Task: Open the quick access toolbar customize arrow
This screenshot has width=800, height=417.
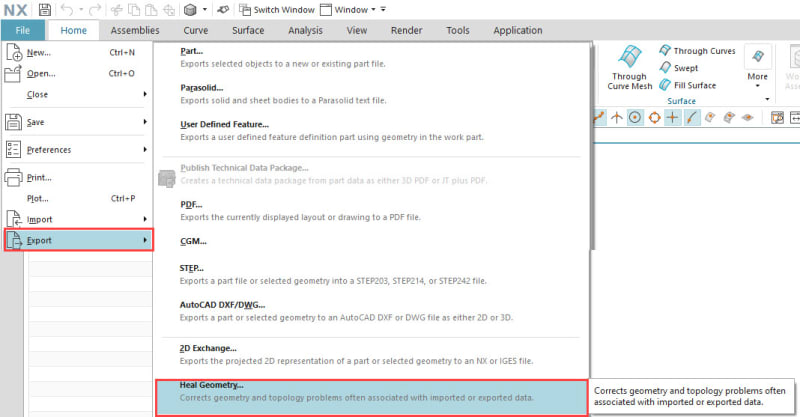Action: pyautogui.click(x=383, y=9)
